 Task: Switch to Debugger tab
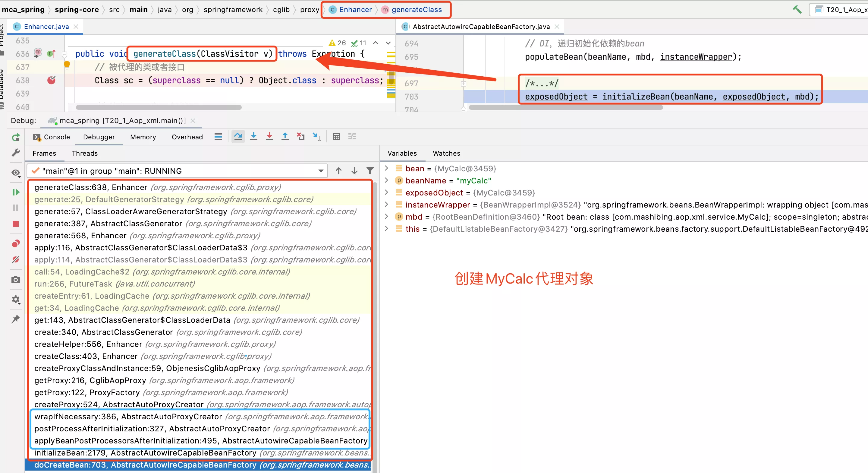(99, 137)
